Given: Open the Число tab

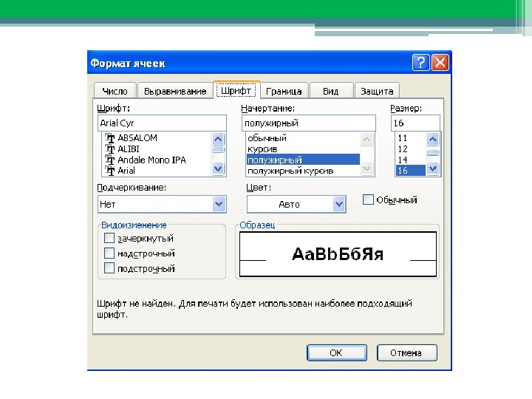Looking at the screenshot, I should [115, 92].
